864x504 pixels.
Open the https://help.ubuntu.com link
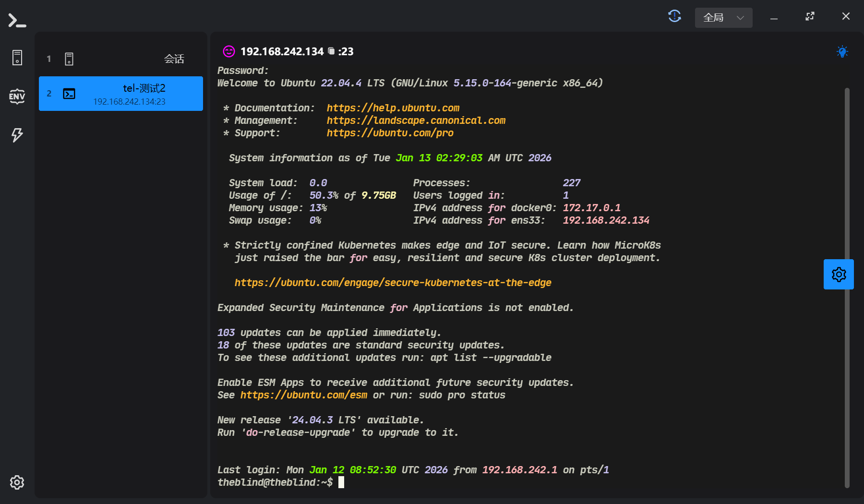pos(393,108)
